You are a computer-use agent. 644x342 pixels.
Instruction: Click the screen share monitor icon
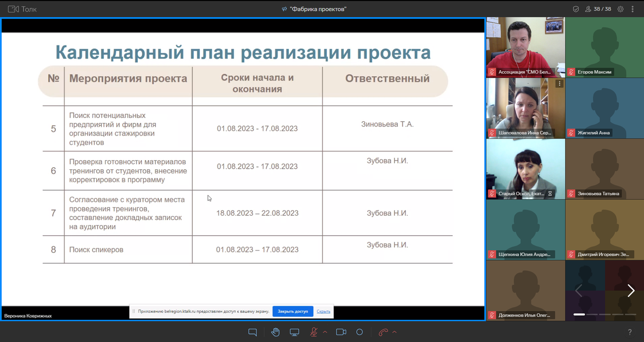(294, 332)
